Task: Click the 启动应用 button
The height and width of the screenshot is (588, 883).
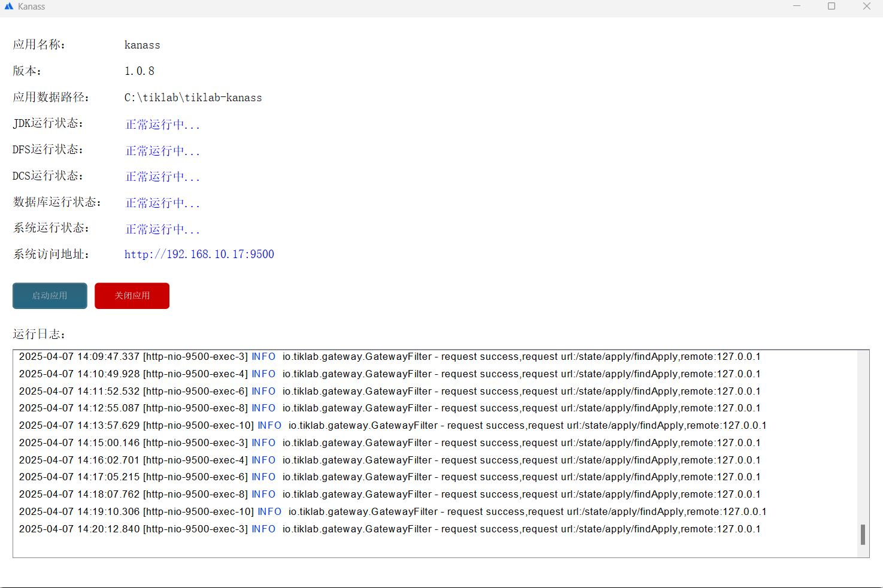Action: [50, 296]
